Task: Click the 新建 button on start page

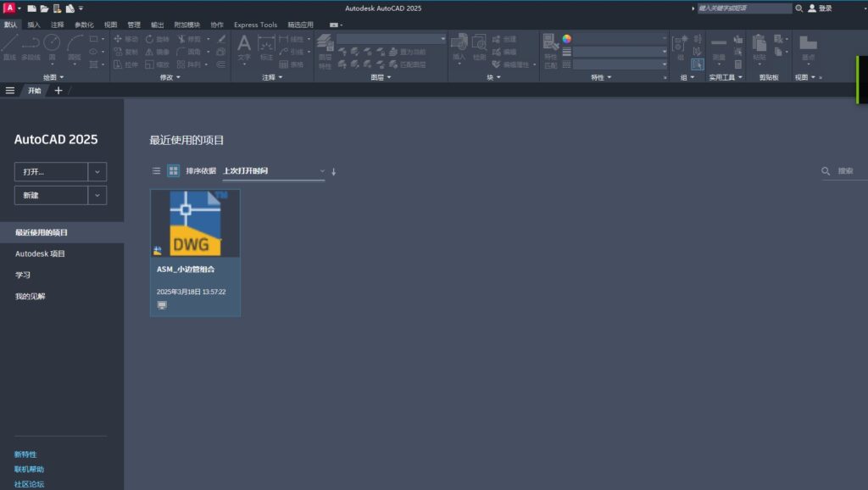Action: click(51, 195)
